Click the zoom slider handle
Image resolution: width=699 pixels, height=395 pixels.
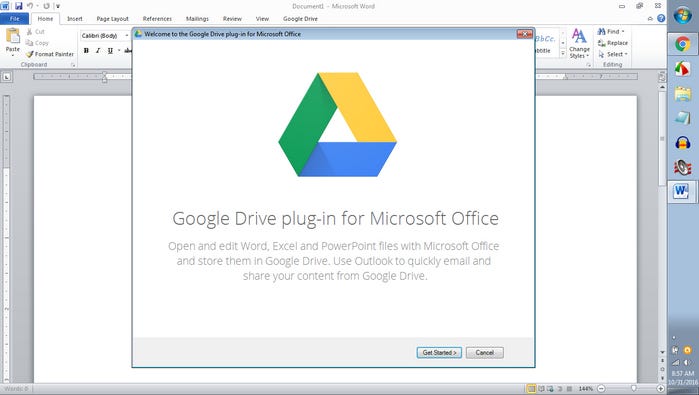click(x=633, y=389)
